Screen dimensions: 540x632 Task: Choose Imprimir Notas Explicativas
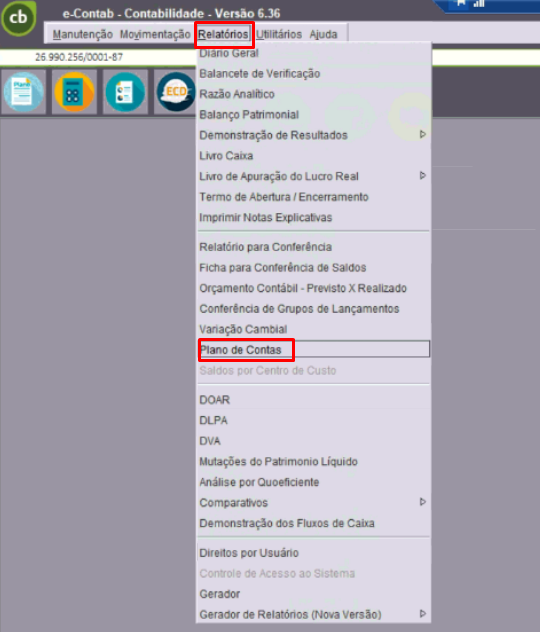click(314, 218)
